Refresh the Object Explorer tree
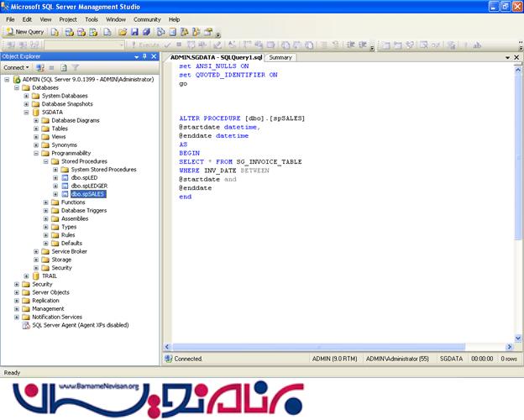The image size is (524, 420). [64, 67]
